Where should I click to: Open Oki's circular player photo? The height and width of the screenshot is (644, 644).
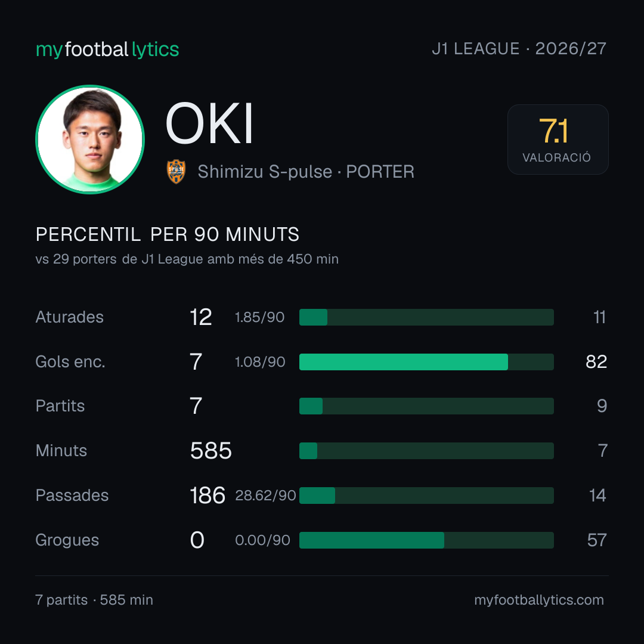(90, 139)
